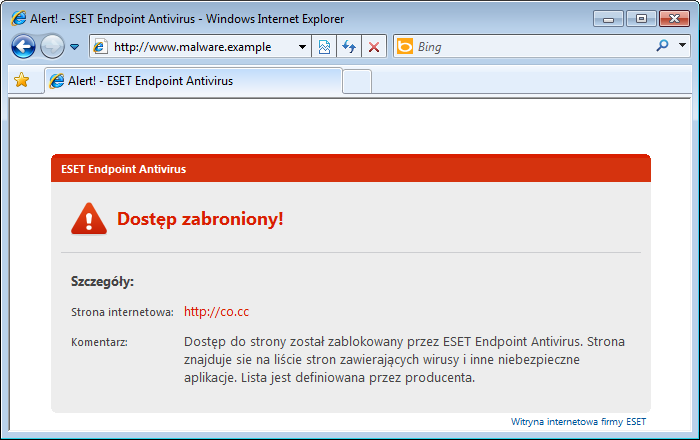The width and height of the screenshot is (700, 440).
Task: Click the Dostęp zabroniony! heading
Action: click(x=200, y=219)
